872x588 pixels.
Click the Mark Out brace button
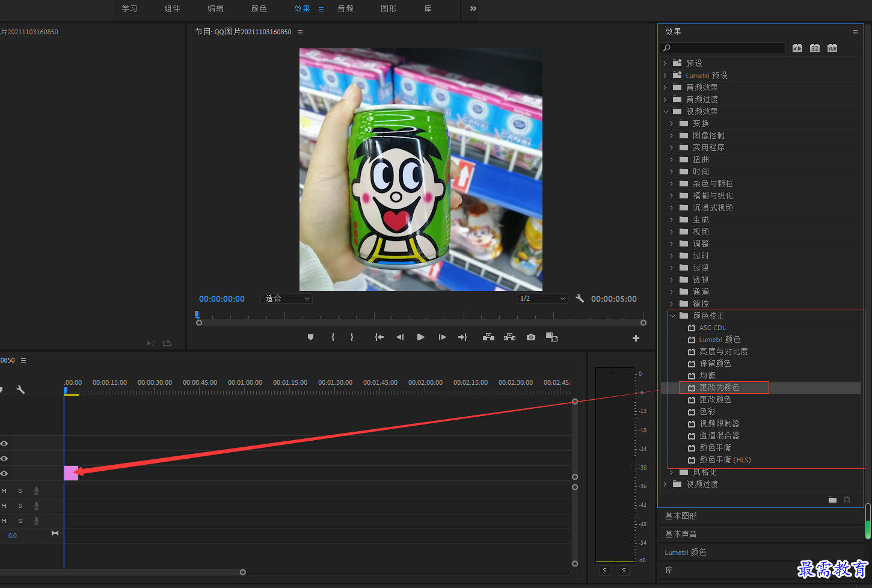[352, 337]
